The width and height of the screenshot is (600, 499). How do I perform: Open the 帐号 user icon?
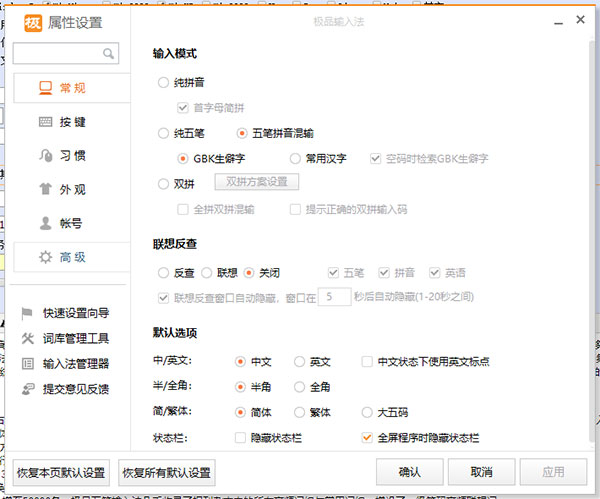point(45,223)
